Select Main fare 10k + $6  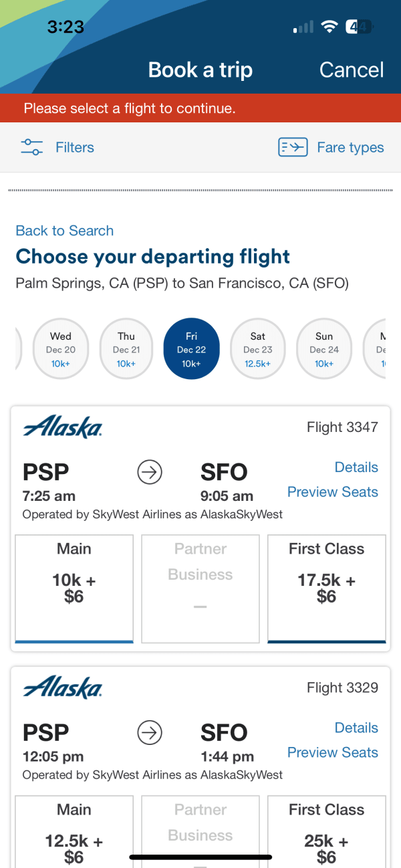pyautogui.click(x=74, y=588)
